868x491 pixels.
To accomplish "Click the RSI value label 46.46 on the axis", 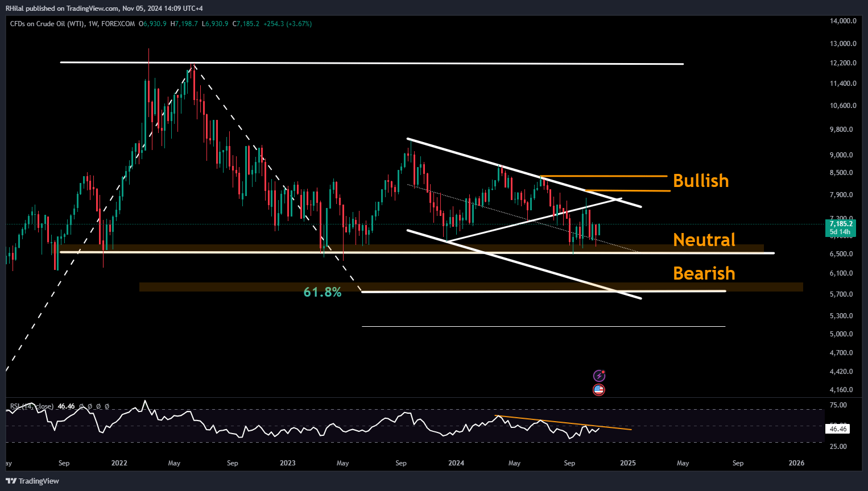I will tap(838, 429).
